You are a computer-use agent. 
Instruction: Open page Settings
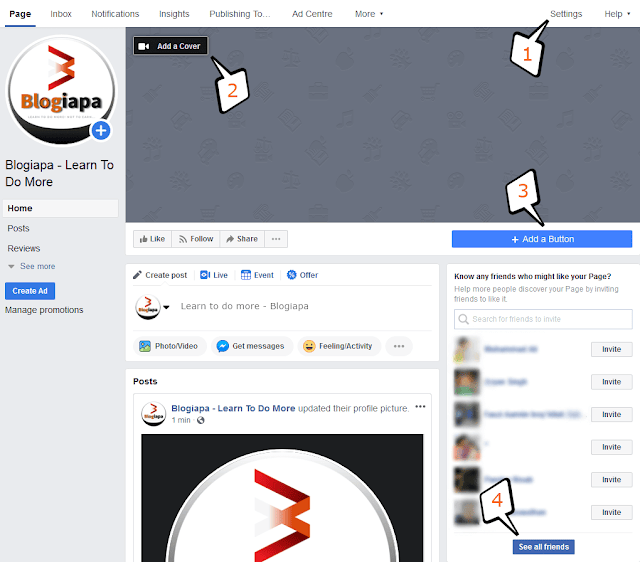566,14
